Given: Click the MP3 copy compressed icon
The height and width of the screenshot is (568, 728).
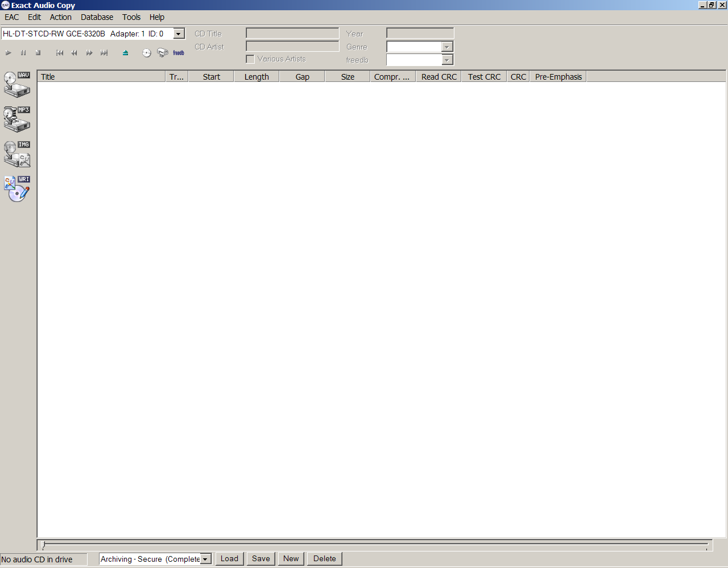Looking at the screenshot, I should pos(17,119).
